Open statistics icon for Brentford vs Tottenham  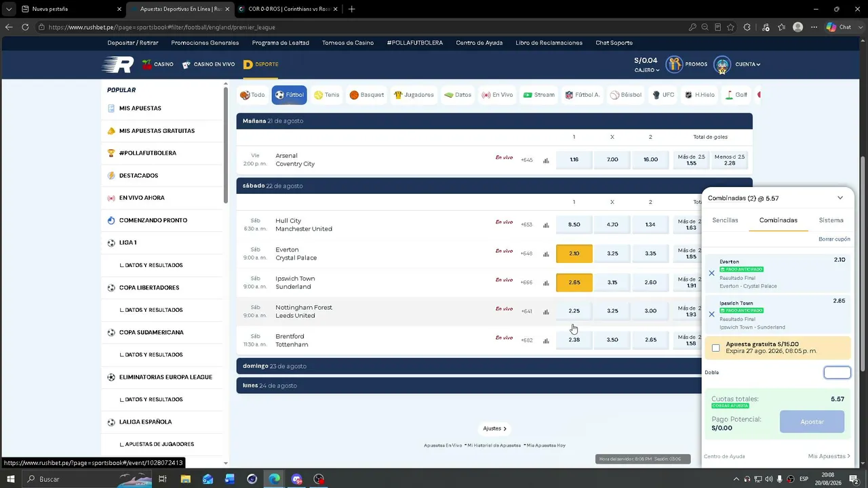546,341
